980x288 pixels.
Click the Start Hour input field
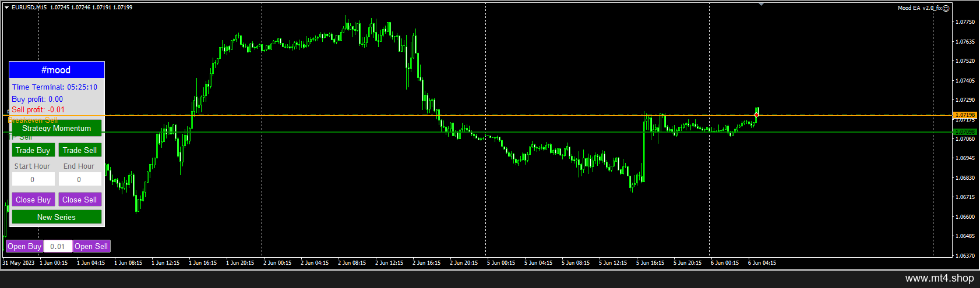point(33,179)
